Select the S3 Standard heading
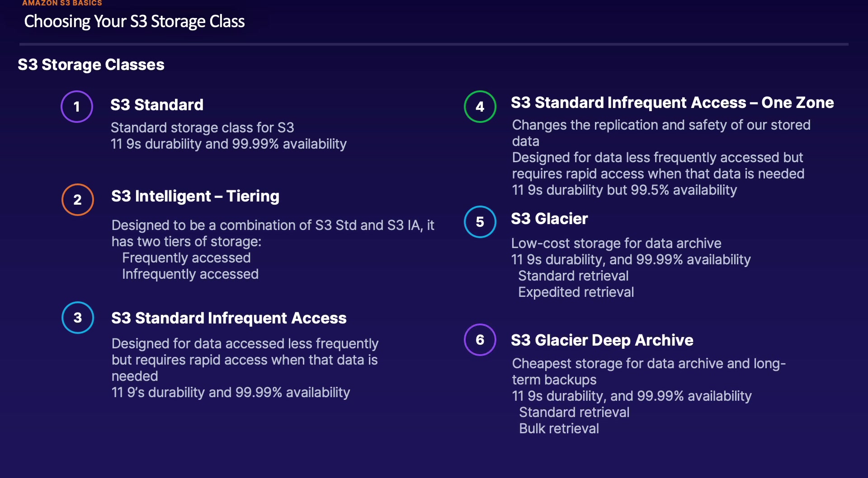The image size is (868, 478). tap(157, 105)
